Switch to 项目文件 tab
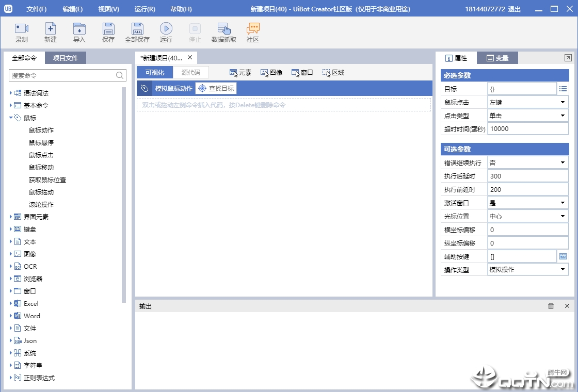The height and width of the screenshot is (392, 578). (x=66, y=58)
